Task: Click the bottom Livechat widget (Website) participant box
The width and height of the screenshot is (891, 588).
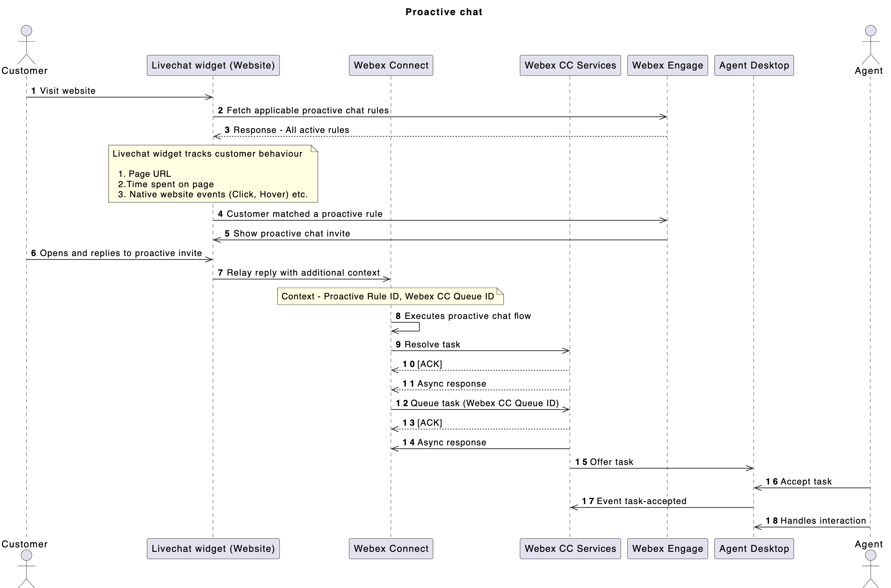Action: point(213,549)
